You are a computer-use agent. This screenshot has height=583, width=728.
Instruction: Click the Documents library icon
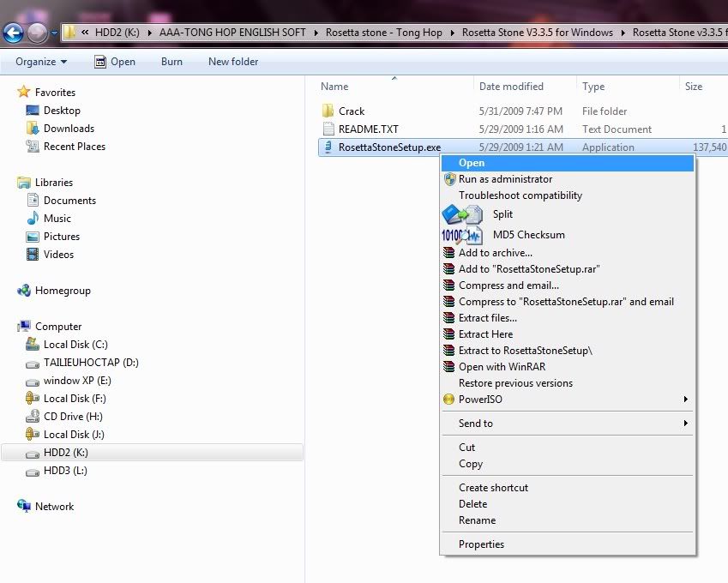pyautogui.click(x=33, y=200)
